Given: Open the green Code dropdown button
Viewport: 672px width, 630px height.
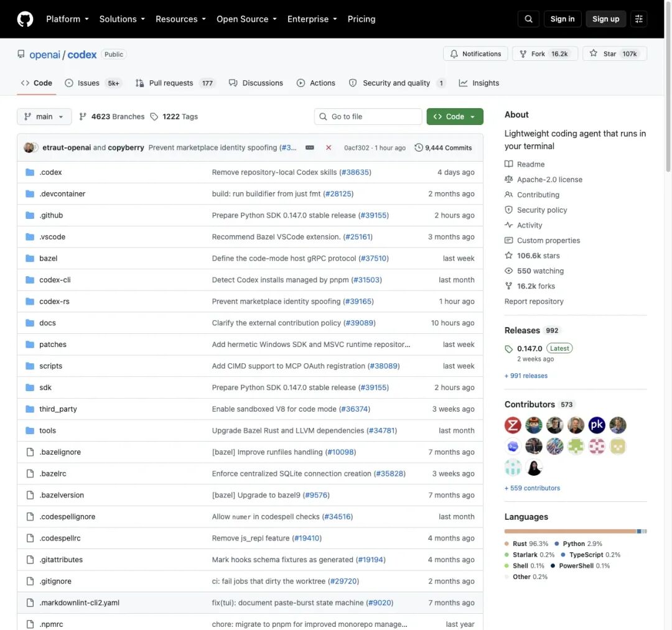Looking at the screenshot, I should point(455,116).
